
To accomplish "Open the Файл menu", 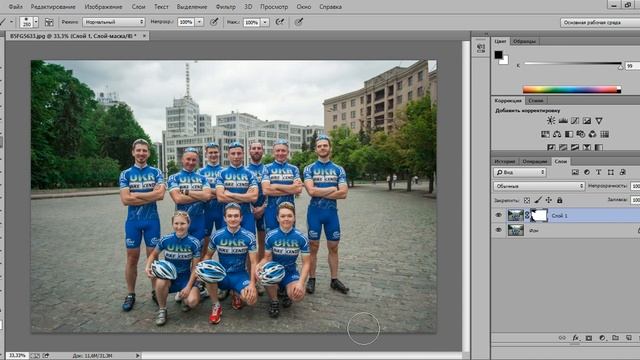I will (16, 7).
